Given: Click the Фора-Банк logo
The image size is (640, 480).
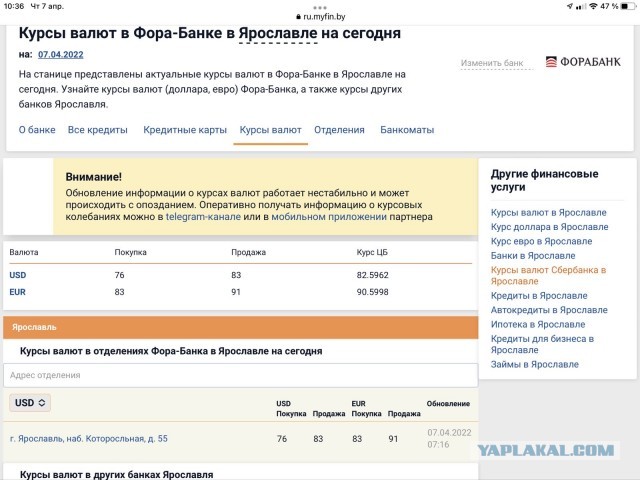Looking at the screenshot, I should (583, 62).
